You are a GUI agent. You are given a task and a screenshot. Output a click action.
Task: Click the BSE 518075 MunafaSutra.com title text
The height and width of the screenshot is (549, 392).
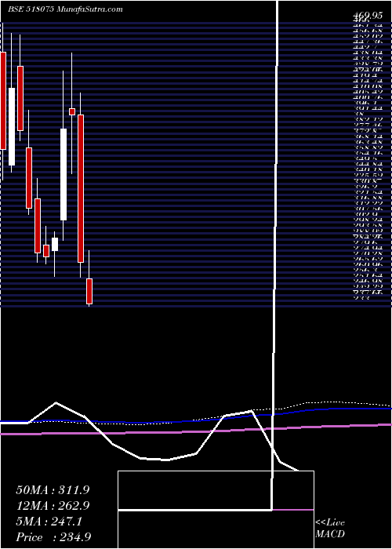tap(65, 9)
